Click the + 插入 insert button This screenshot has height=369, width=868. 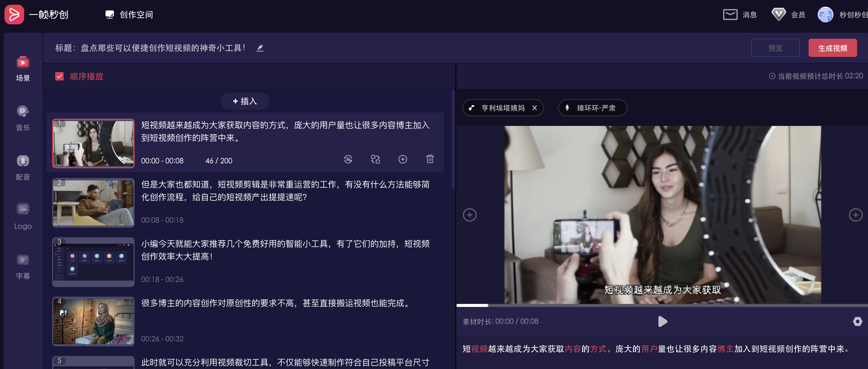(245, 101)
